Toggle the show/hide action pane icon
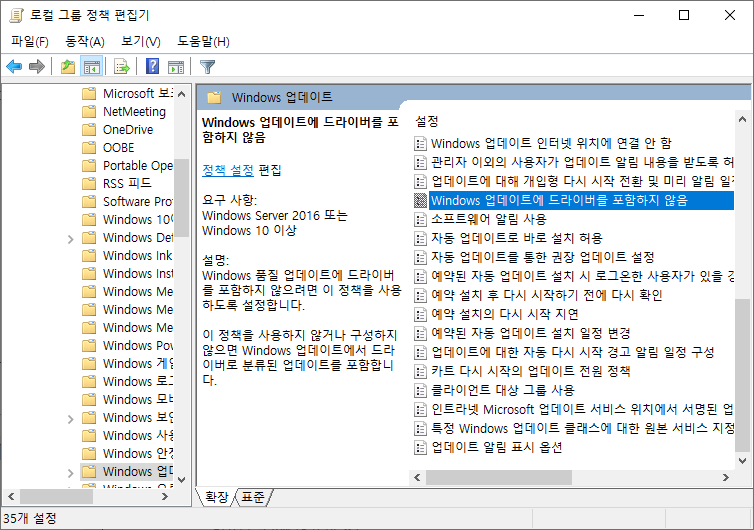Viewport: 754px width, 530px height. 176,66
